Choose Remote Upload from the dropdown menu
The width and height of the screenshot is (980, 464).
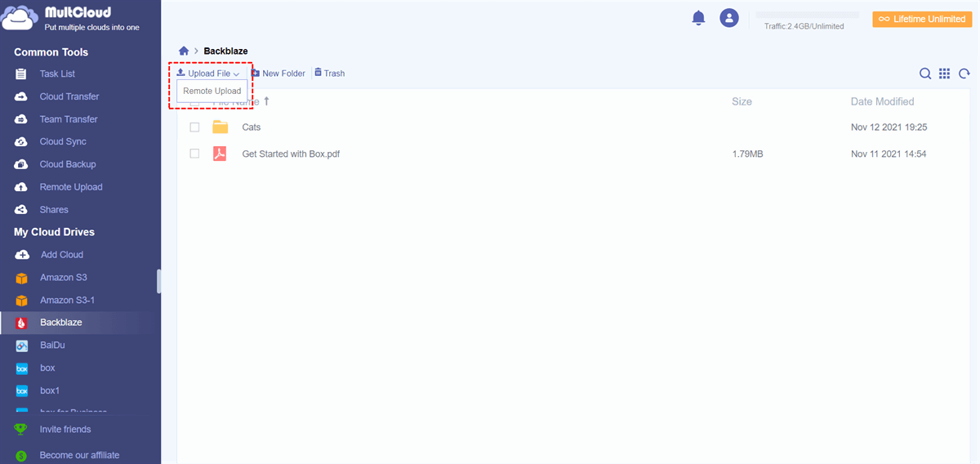tap(212, 91)
